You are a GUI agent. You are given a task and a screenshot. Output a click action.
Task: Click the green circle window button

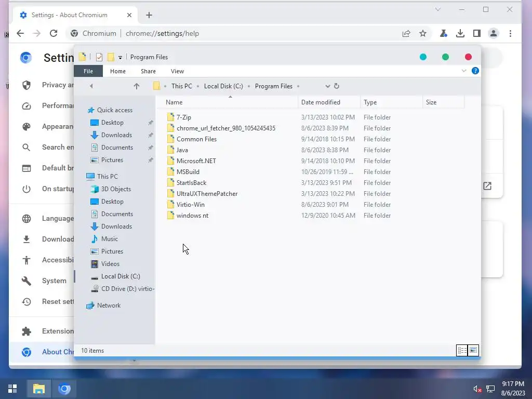(445, 57)
